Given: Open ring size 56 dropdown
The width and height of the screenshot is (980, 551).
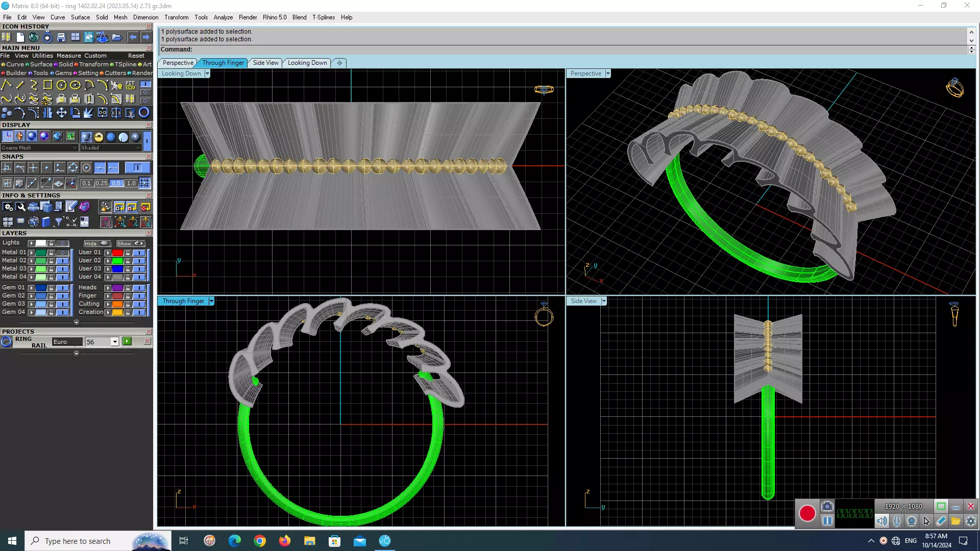Looking at the screenshot, I should 115,342.
